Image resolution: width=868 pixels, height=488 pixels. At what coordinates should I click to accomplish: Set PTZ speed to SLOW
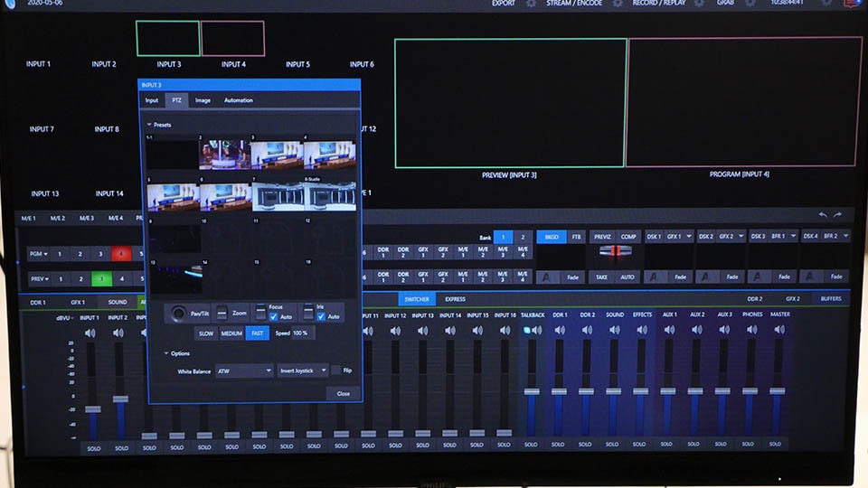pyautogui.click(x=206, y=333)
